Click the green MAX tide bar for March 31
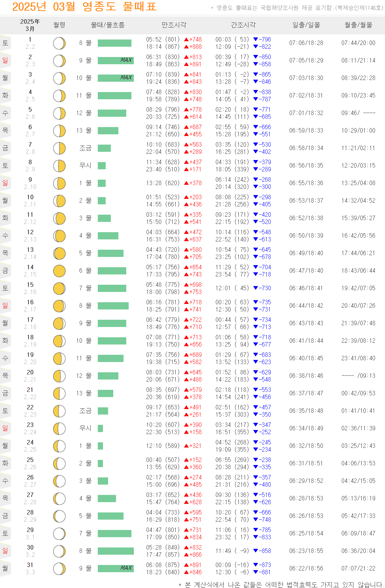 pyautogui.click(x=116, y=568)
